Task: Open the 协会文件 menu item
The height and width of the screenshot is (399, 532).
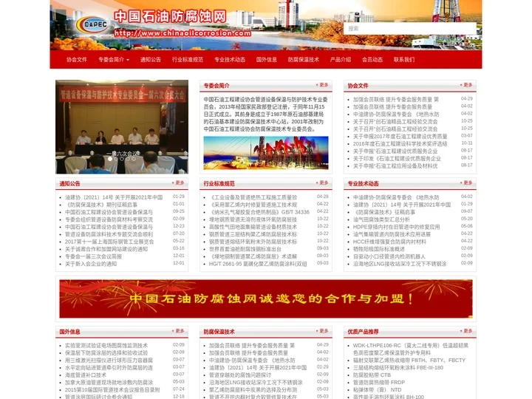Action: 77,60
